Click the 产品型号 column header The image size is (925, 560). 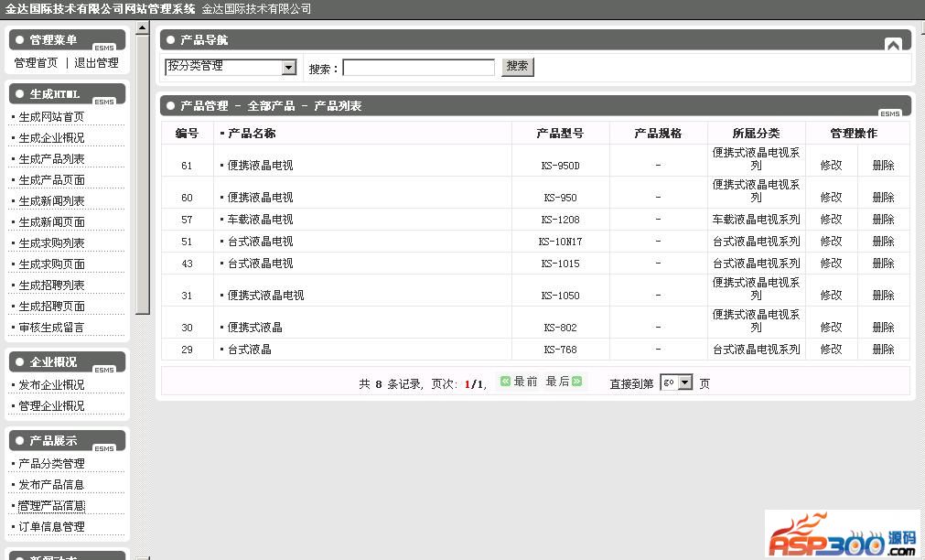pos(560,134)
